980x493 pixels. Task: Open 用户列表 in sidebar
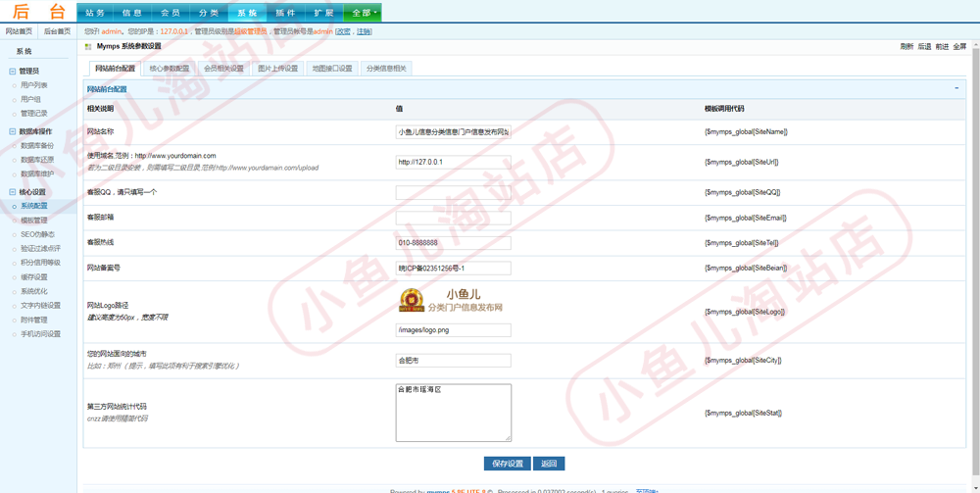click(33, 85)
